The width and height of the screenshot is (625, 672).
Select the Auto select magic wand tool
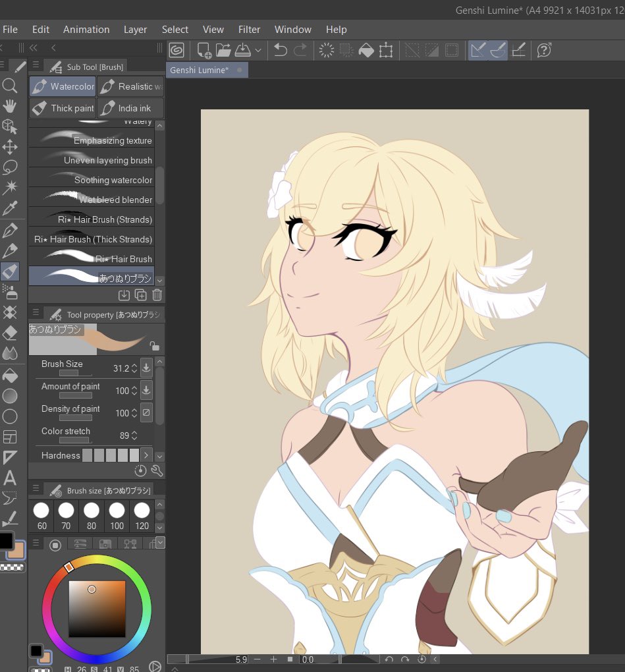[9, 187]
